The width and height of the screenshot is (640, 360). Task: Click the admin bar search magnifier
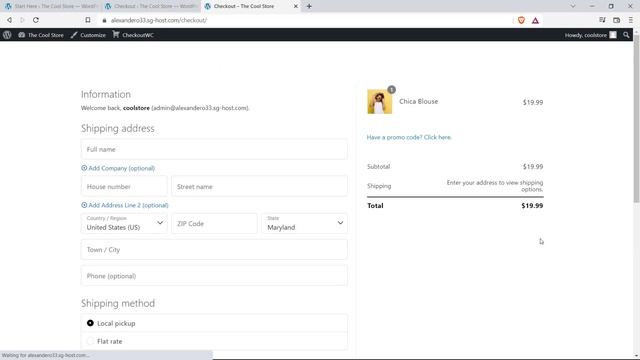[626, 35]
